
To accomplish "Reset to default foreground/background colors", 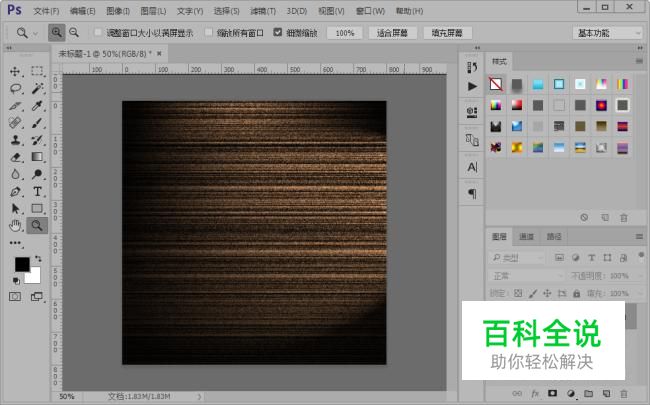I will (x=16, y=281).
